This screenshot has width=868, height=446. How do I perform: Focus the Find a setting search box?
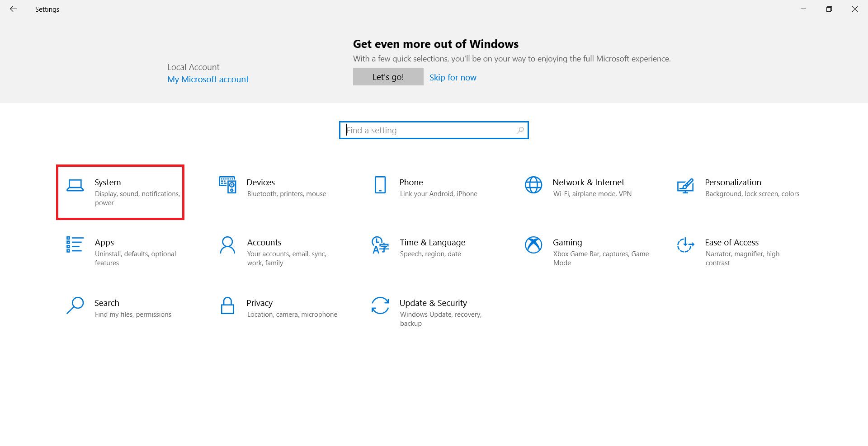point(429,130)
